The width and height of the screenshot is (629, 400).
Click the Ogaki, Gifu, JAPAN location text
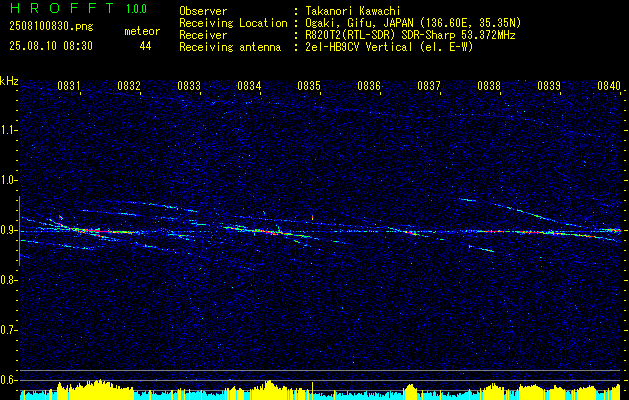click(413, 23)
